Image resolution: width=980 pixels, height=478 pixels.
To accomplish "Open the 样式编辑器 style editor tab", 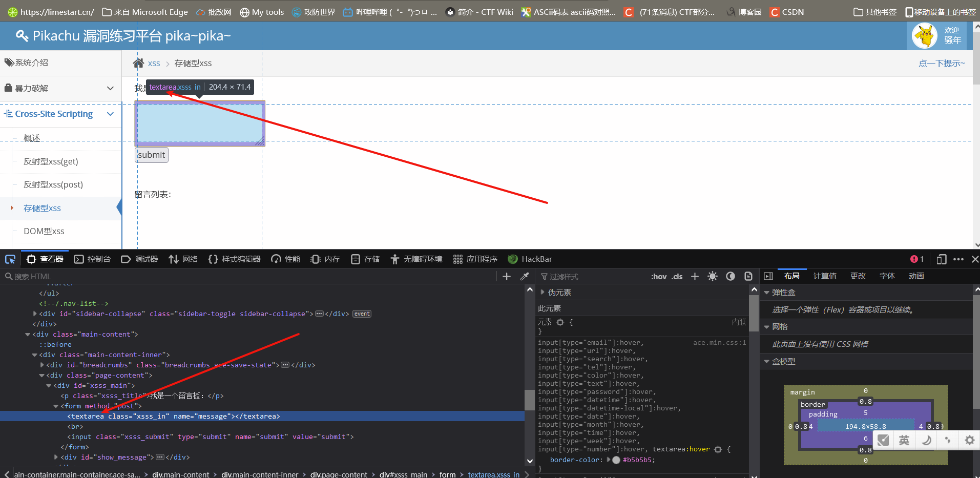I will pos(234,259).
